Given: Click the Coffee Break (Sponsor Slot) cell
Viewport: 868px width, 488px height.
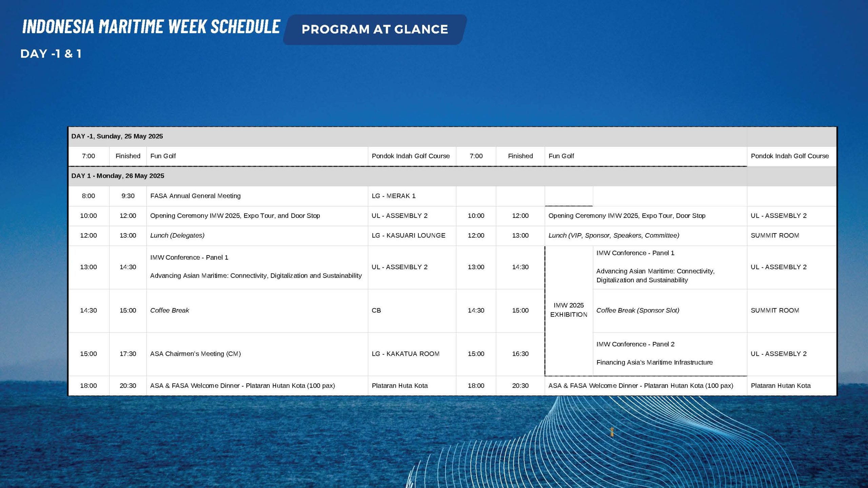Looking at the screenshot, I should (670, 310).
